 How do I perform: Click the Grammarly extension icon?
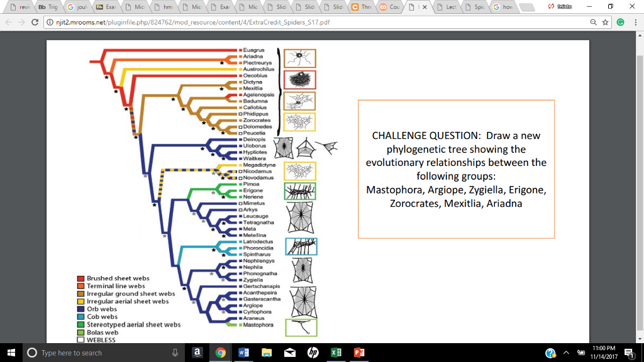(620, 22)
